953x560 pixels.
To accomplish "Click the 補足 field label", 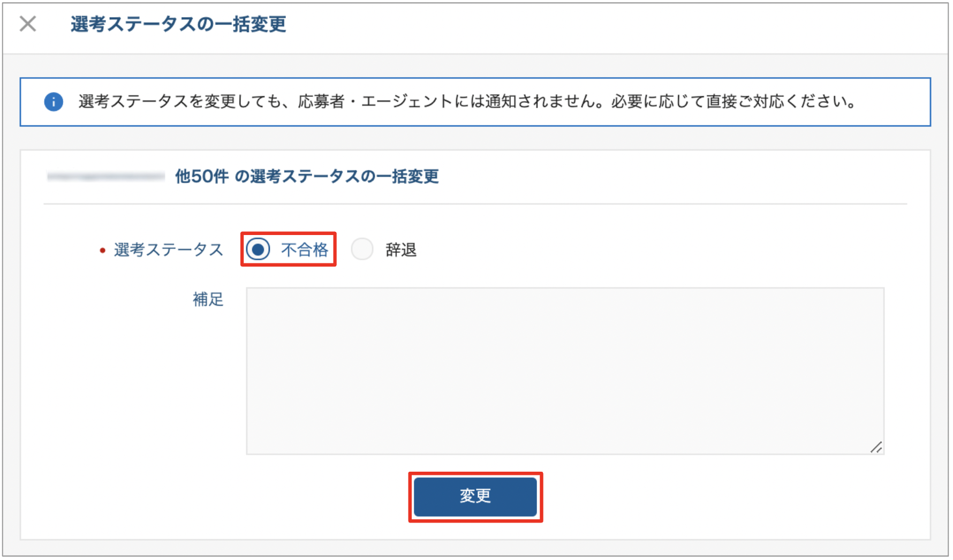I will 208,299.
